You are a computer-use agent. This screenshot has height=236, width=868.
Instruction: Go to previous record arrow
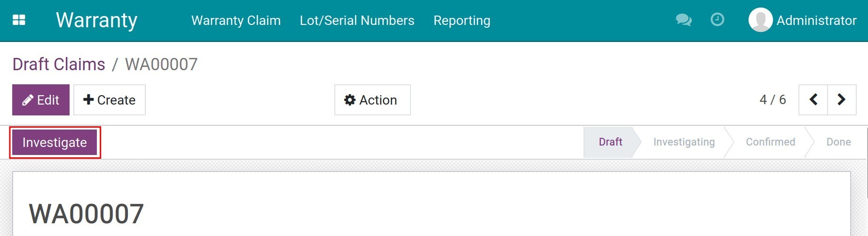click(x=813, y=99)
